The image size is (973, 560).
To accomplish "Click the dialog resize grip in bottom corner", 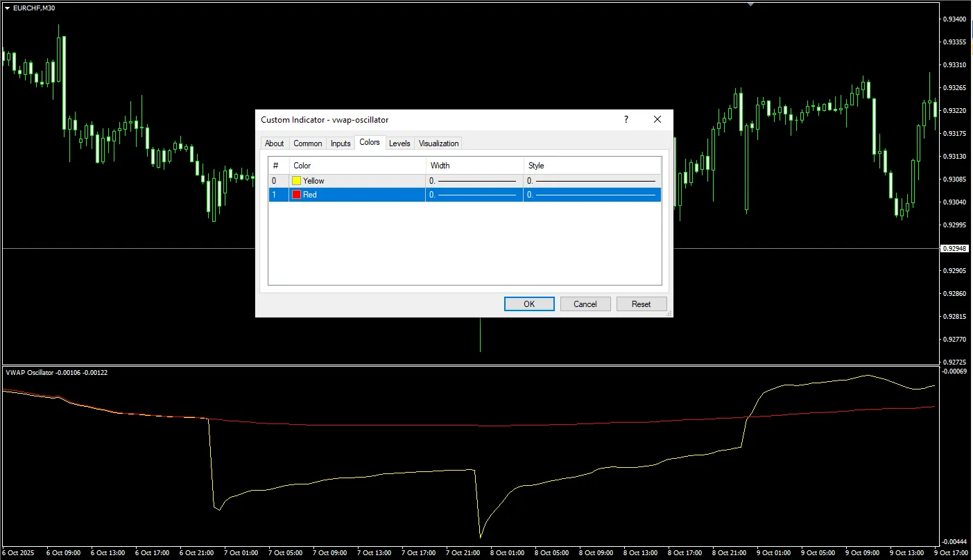I will pyautogui.click(x=669, y=314).
